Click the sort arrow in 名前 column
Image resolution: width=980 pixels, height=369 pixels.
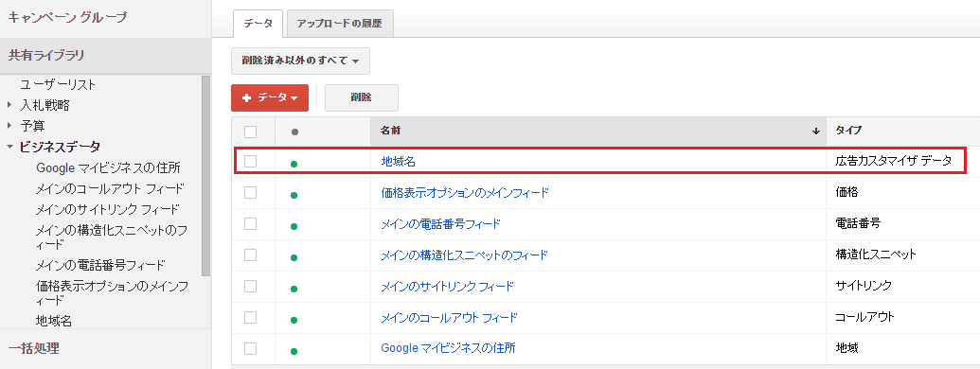pos(815,132)
